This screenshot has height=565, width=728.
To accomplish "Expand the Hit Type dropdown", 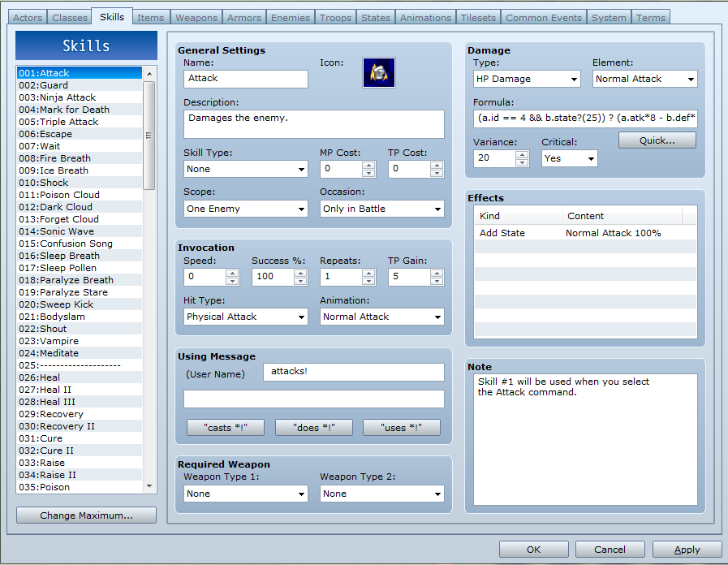I will (x=246, y=317).
